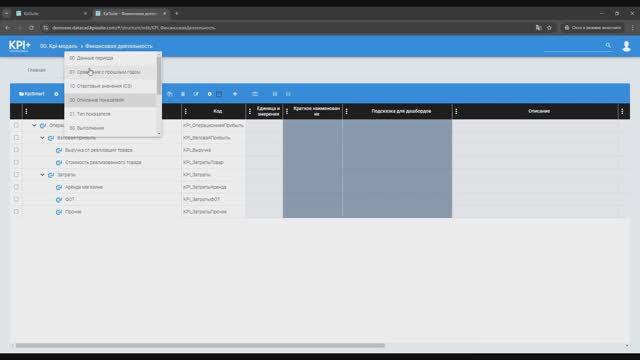640x360 pixels.
Task: Select '01. Сравнение с прошлым годом' entry
Action: pyautogui.click(x=110, y=72)
